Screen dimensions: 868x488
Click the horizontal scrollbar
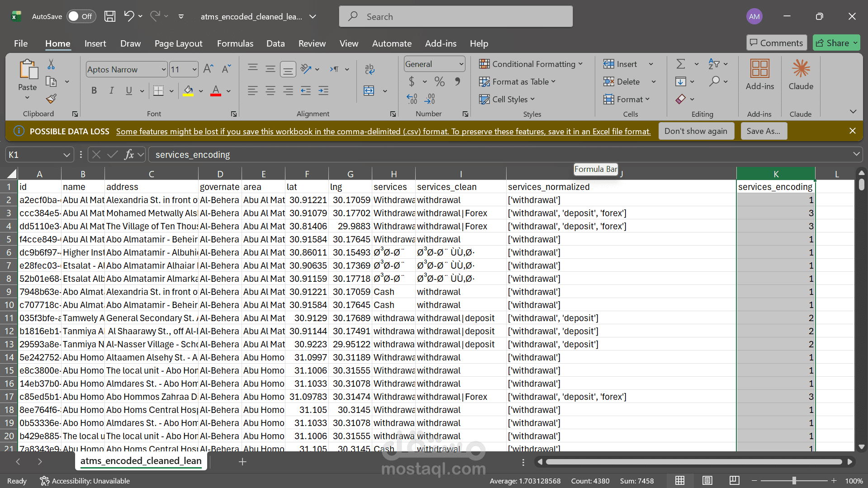coord(694,462)
